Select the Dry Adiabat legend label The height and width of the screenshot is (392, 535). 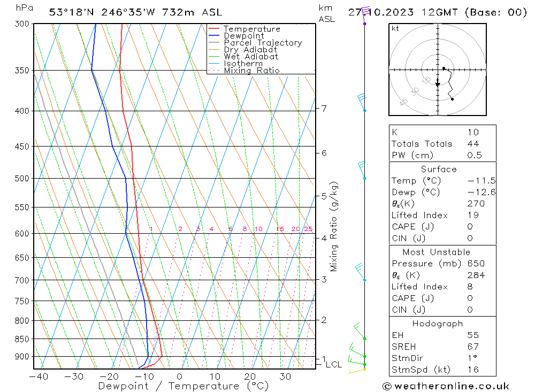[x=250, y=50]
